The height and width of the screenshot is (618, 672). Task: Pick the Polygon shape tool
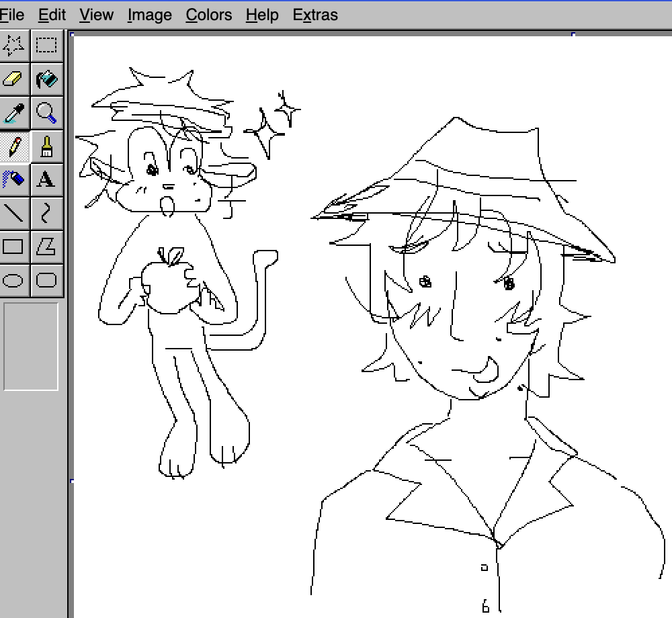[x=47, y=247]
